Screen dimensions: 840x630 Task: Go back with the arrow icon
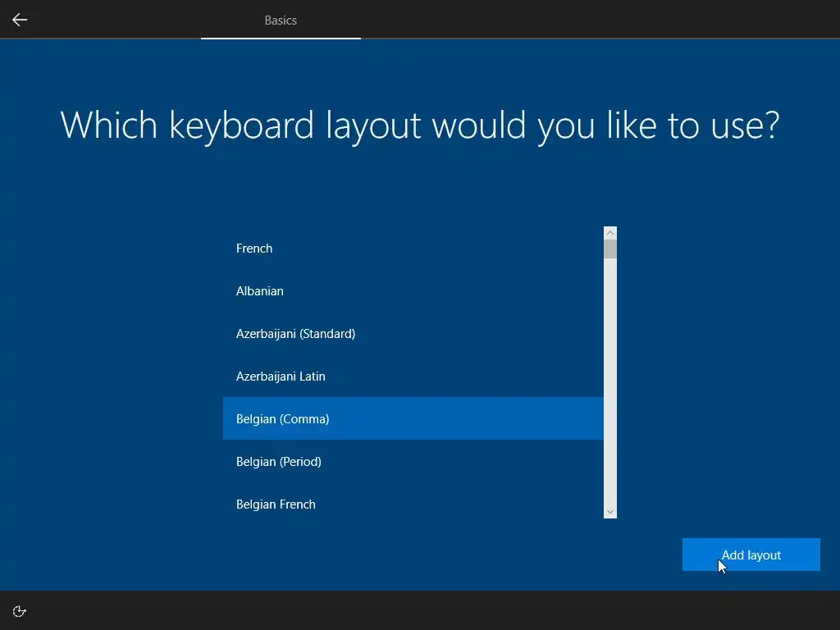(x=20, y=20)
